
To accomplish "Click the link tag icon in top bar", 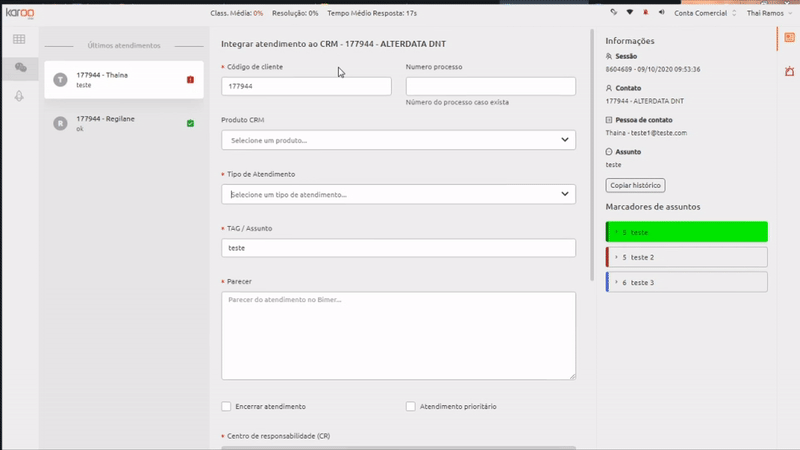I will point(614,12).
